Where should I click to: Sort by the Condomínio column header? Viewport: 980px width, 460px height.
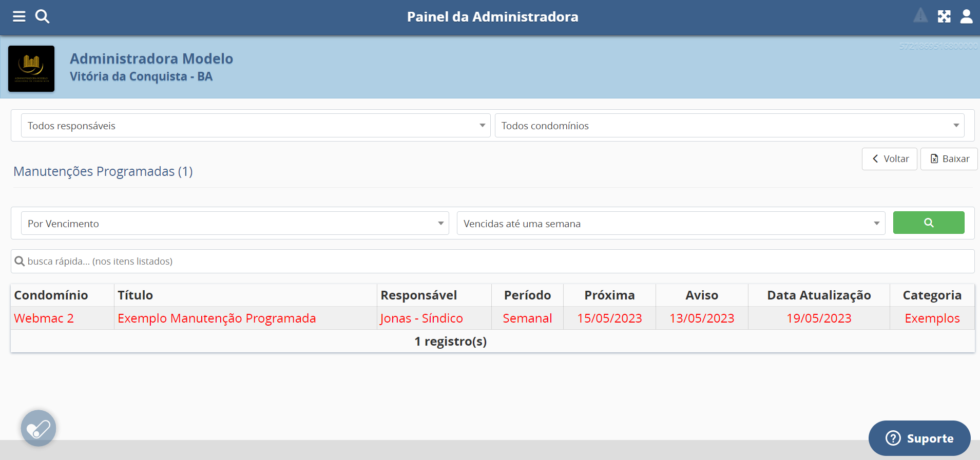tap(51, 295)
